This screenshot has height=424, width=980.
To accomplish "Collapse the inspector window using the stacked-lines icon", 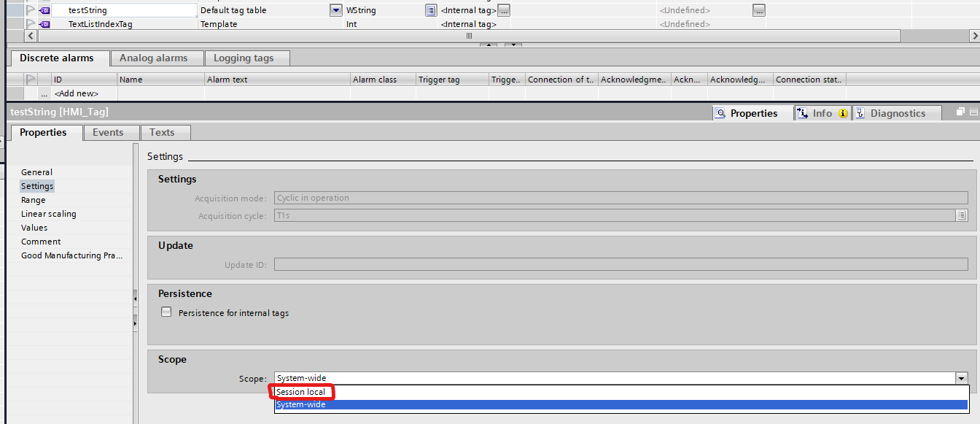I will click(x=974, y=112).
